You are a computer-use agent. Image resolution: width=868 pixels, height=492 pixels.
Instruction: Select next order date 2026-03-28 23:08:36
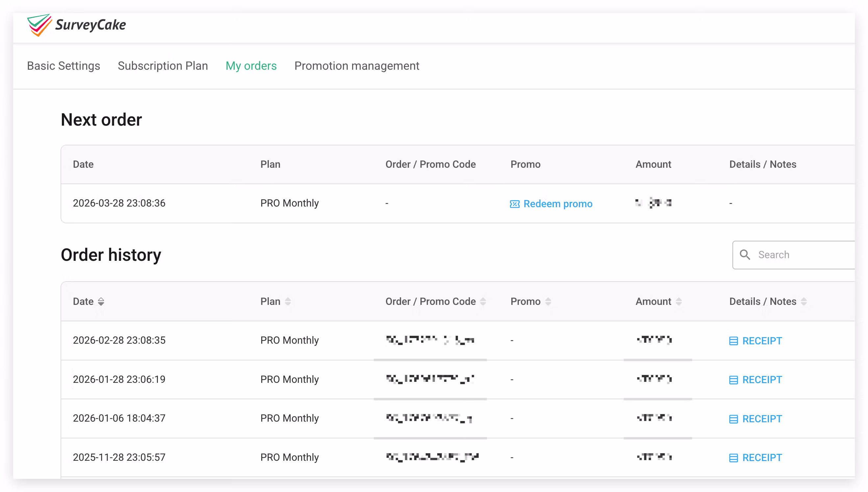(119, 203)
